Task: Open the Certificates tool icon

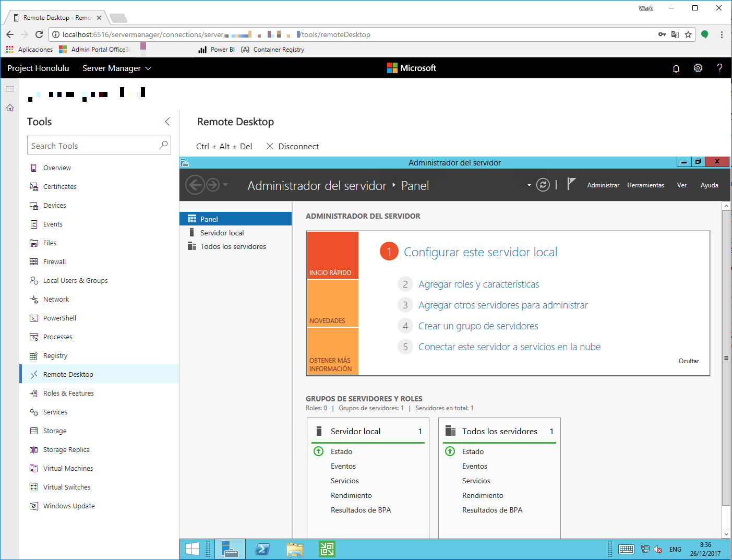Action: (34, 187)
